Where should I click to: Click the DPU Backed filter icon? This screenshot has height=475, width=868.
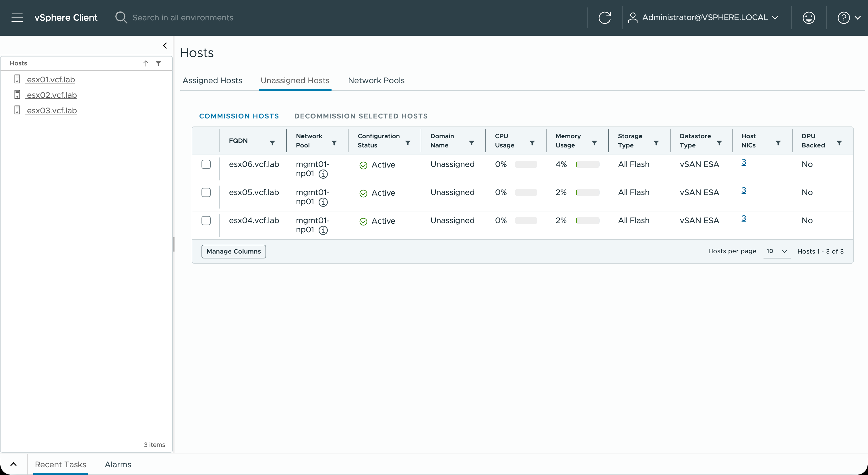point(839,143)
